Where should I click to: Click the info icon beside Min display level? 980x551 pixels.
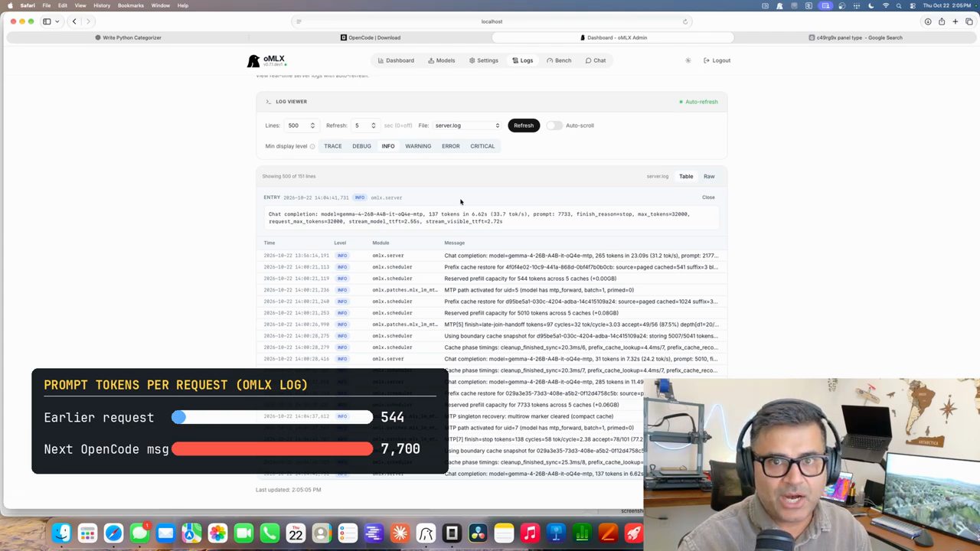click(312, 146)
